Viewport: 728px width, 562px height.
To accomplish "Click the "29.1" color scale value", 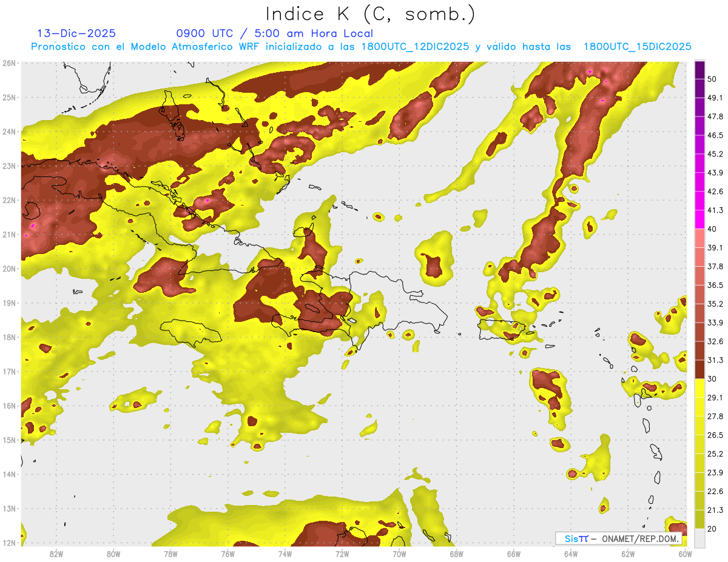I will [x=715, y=398].
